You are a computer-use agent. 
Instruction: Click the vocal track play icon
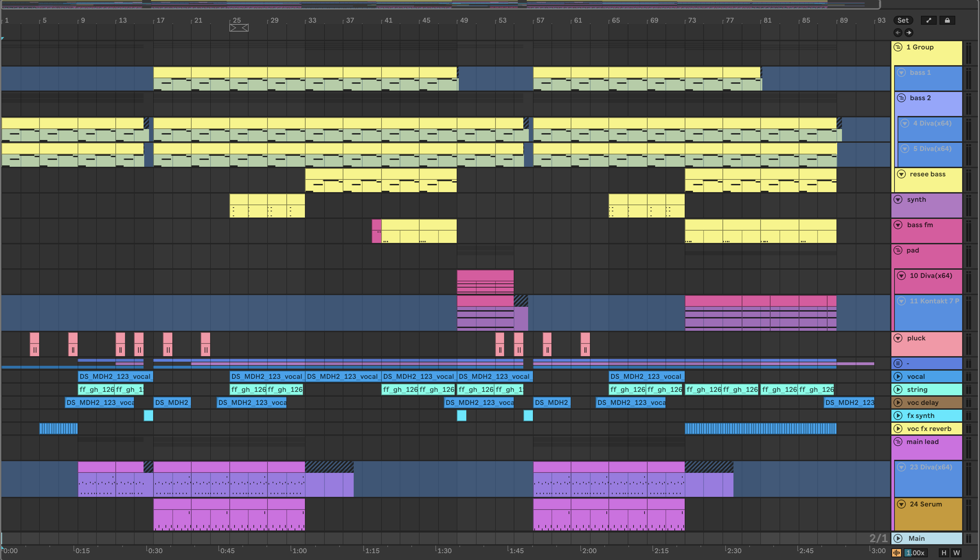coord(898,376)
